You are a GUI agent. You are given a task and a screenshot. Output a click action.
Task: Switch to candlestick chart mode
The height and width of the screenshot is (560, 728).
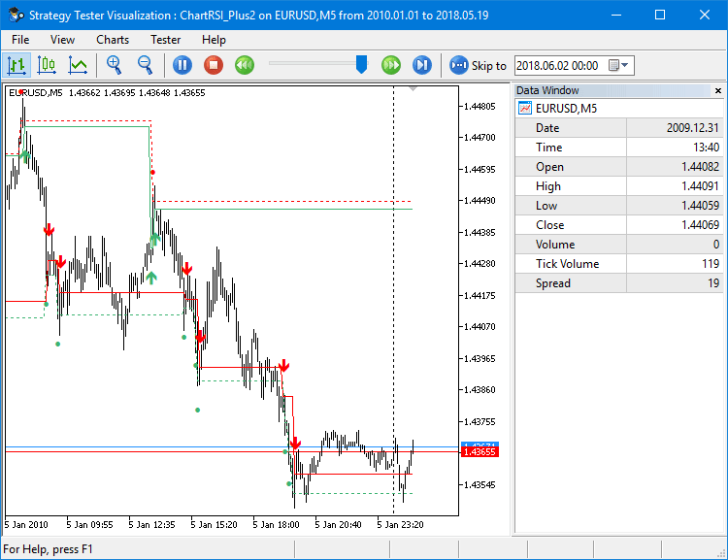click(47, 65)
